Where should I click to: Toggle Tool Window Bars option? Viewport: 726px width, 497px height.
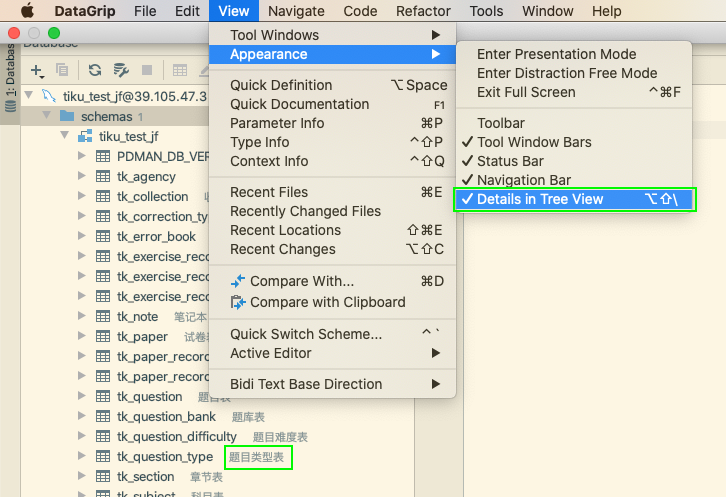pos(534,142)
